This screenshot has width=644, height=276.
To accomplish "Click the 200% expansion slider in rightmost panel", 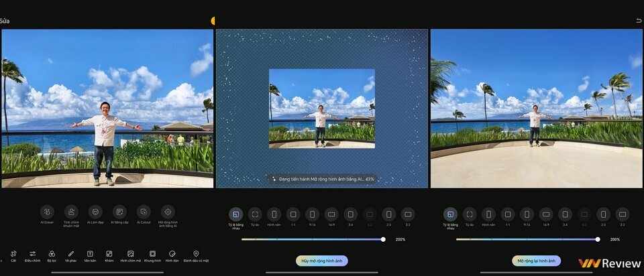I will (x=597, y=238).
